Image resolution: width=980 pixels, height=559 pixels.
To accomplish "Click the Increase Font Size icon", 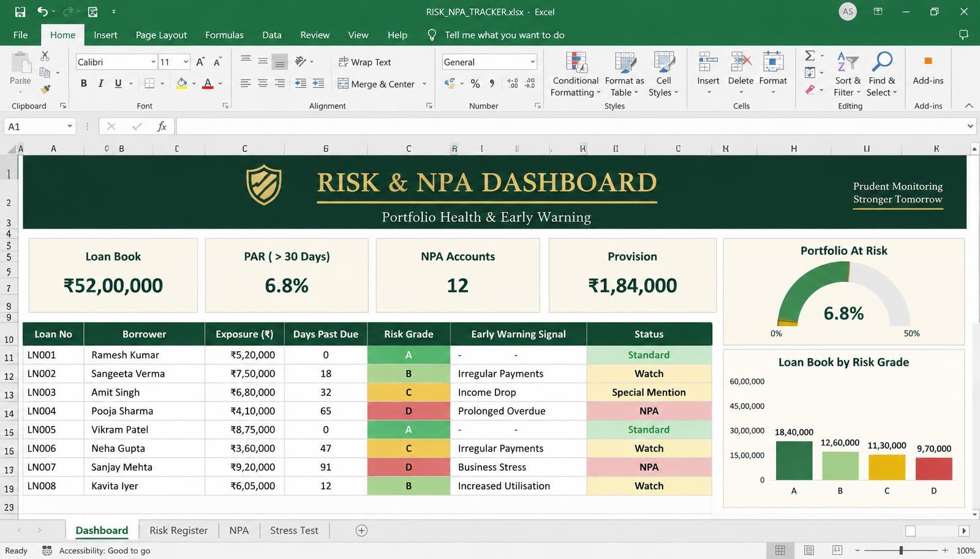I will coord(200,62).
